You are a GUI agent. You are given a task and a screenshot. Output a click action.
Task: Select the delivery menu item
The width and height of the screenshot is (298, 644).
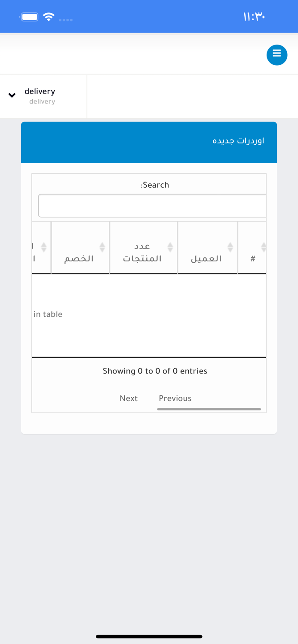click(x=40, y=91)
